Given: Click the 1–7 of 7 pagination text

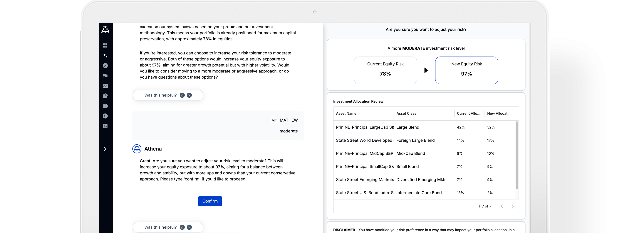Looking at the screenshot, I should (485, 206).
